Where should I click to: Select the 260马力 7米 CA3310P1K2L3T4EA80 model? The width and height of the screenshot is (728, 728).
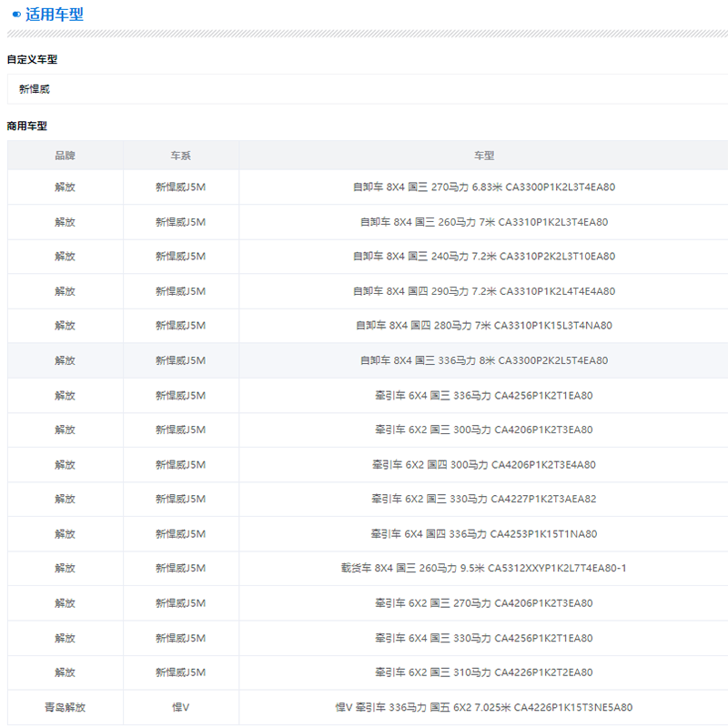[x=483, y=222]
